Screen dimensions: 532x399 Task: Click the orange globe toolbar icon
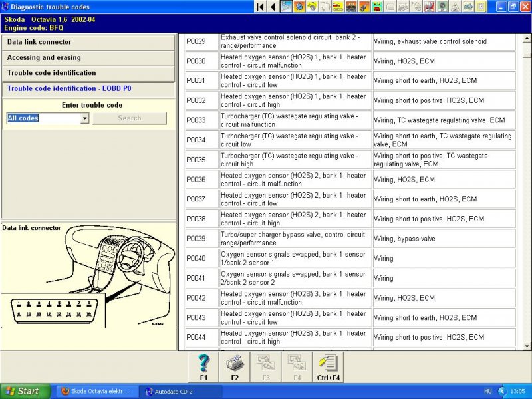pyautogui.click(x=299, y=7)
